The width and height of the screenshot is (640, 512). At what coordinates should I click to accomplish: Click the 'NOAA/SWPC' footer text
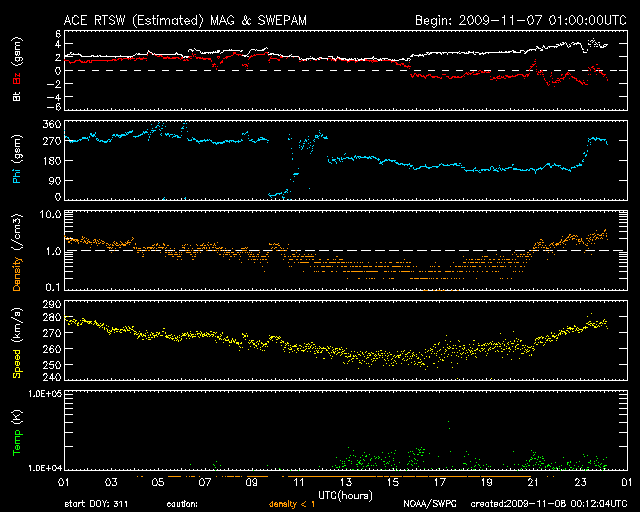430,504
